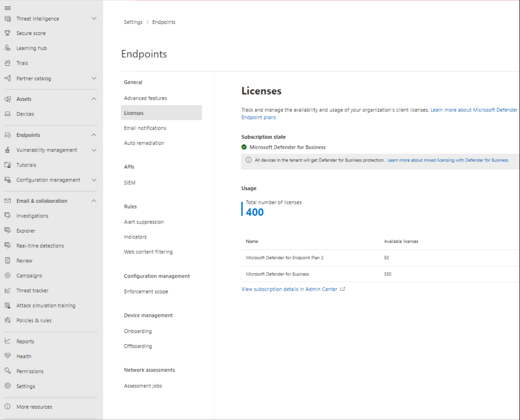The image size is (520, 420).
Task: Open the SIEM settings page
Action: [130, 183]
